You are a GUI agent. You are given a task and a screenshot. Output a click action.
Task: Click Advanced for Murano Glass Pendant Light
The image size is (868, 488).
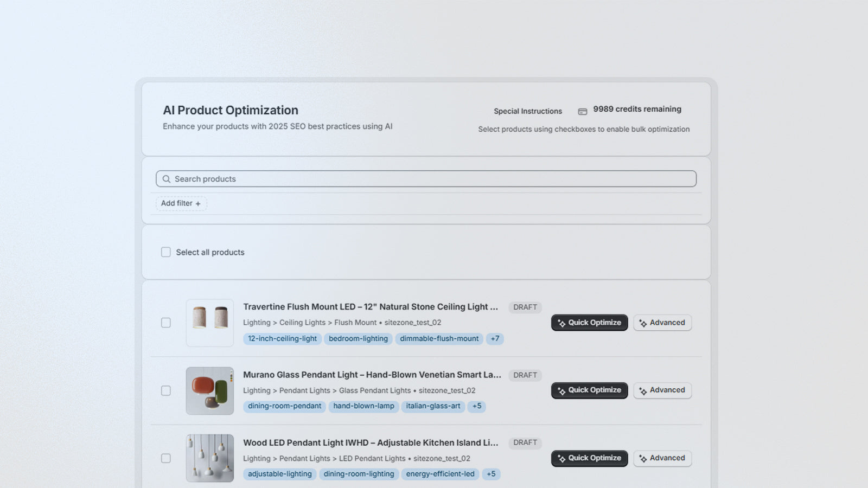pos(662,390)
